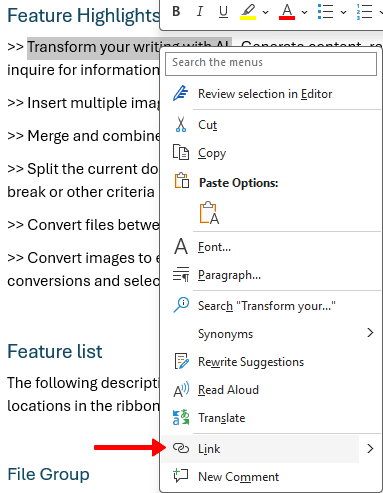This screenshot has width=383, height=493.
Task: Open font color dropdown arrow
Action: point(304,12)
